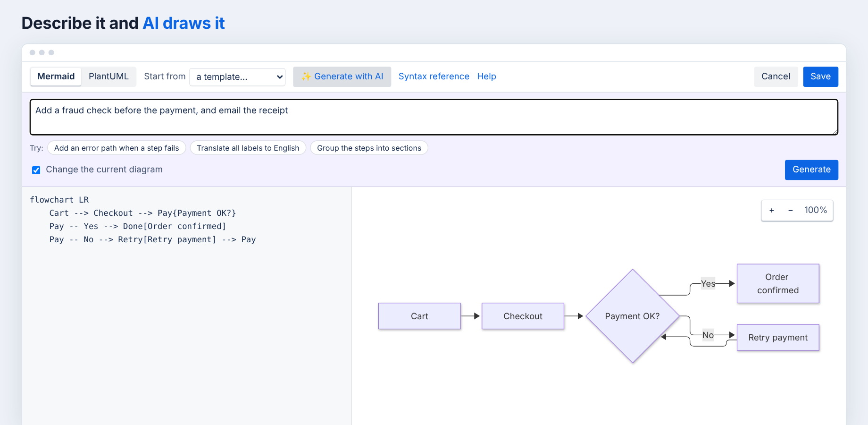
Task: Select the 'Retry payment' node
Action: [x=778, y=337]
